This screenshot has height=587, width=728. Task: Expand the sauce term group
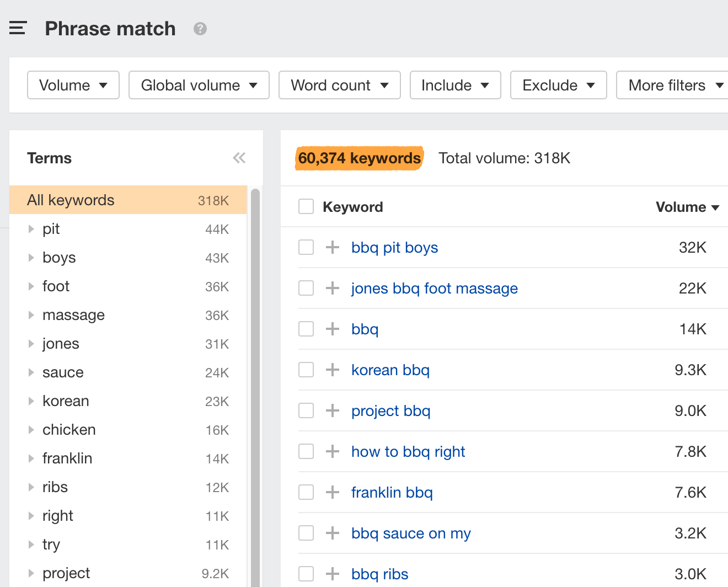click(x=31, y=372)
